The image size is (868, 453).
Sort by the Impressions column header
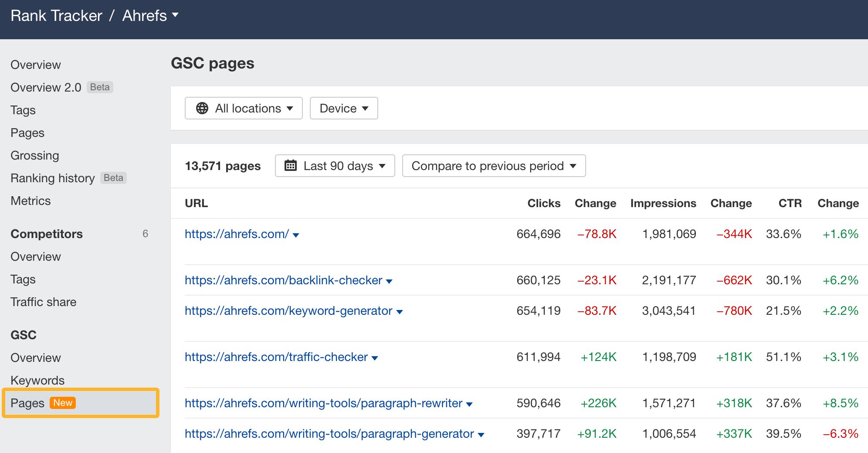(663, 203)
